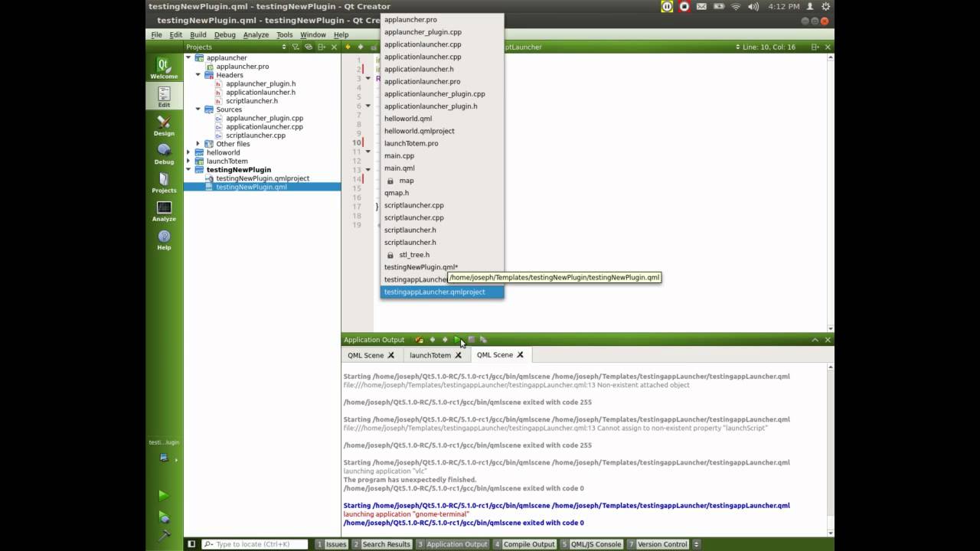Open the Help mode in sidebar
The height and width of the screenshot is (551, 980).
[164, 240]
